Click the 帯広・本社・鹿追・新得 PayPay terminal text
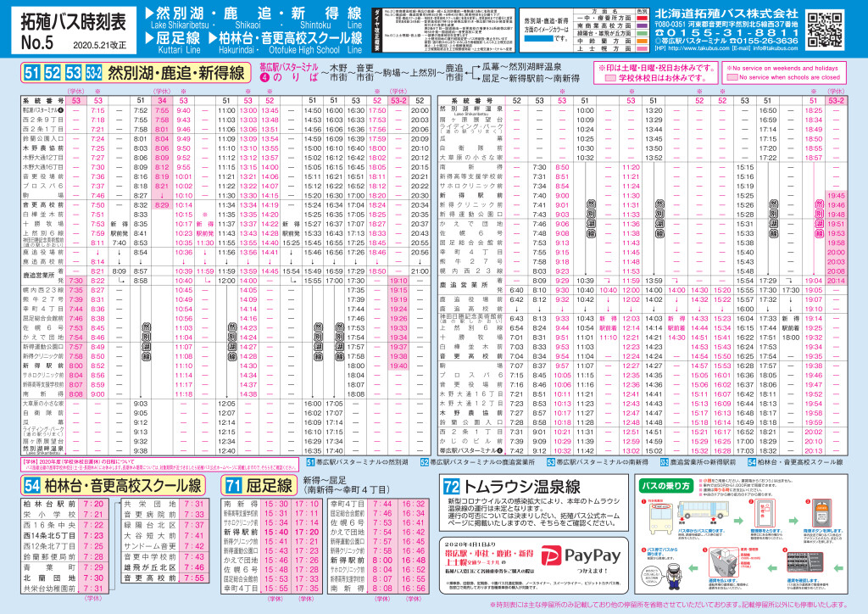This screenshot has width=868, height=614. pyautogui.click(x=489, y=554)
